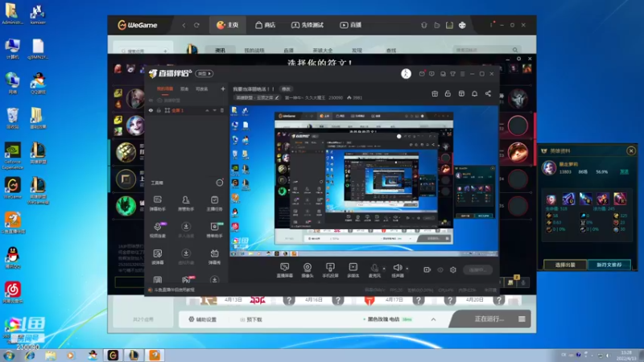Click the start streaming button
This screenshot has height=362, width=644.
point(477,269)
